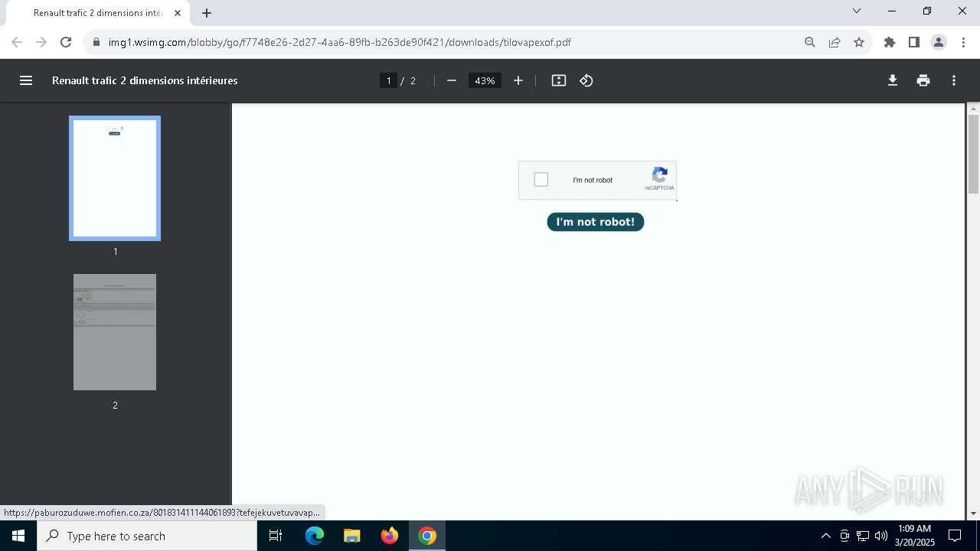
Task: Toggle the PDF sidebar menu icon
Action: point(26,80)
